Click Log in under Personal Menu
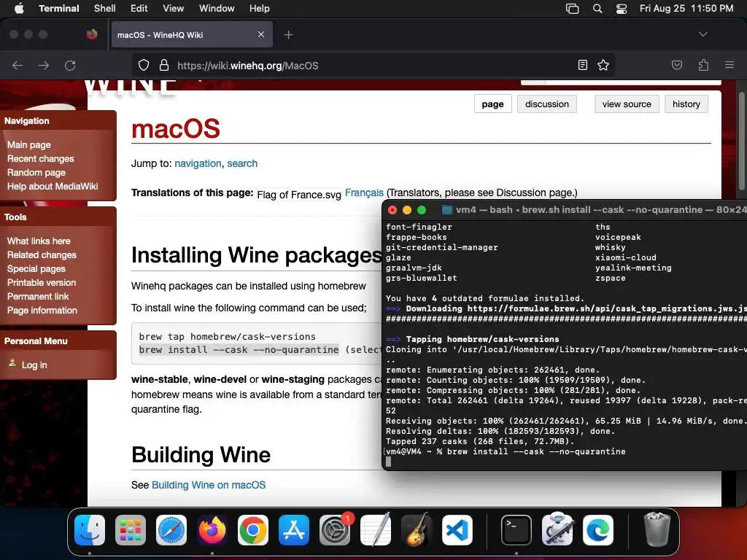 point(34,365)
